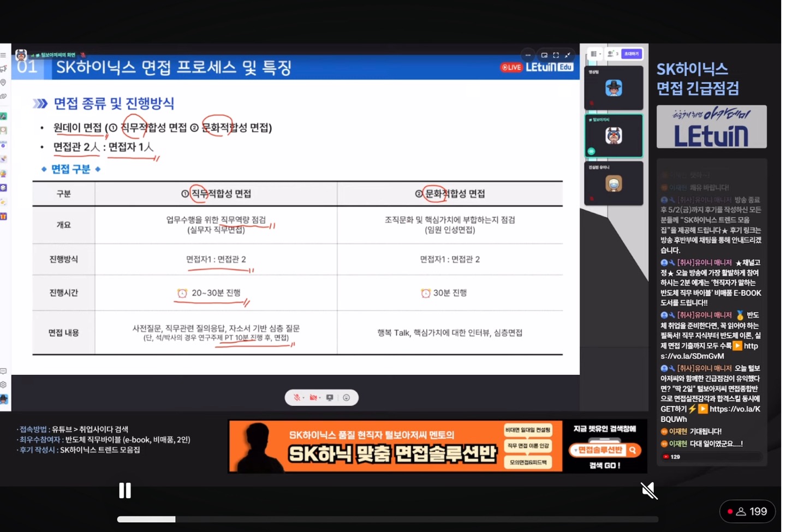Select the 영상팀 participant tile
Screen dimensions: 786x532
click(x=614, y=88)
